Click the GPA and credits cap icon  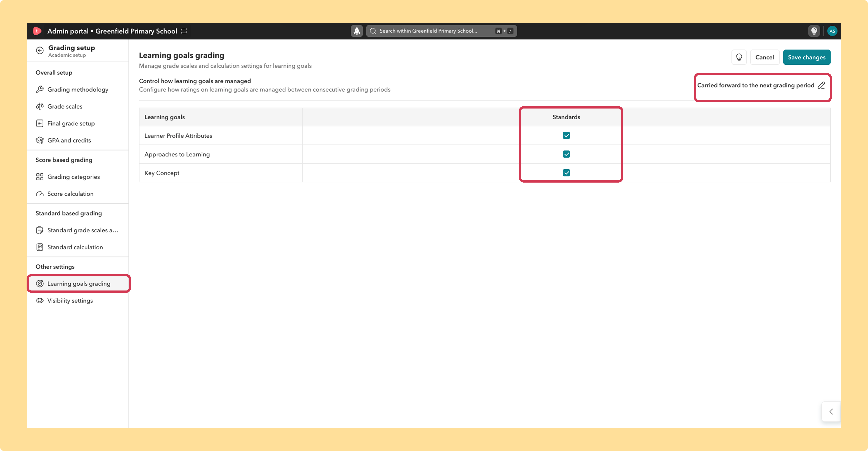tap(40, 140)
